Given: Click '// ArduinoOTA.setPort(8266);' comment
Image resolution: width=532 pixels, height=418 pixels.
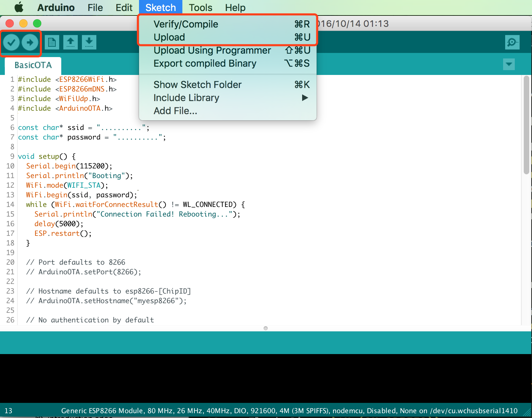Looking at the screenshot, I should [84, 272].
